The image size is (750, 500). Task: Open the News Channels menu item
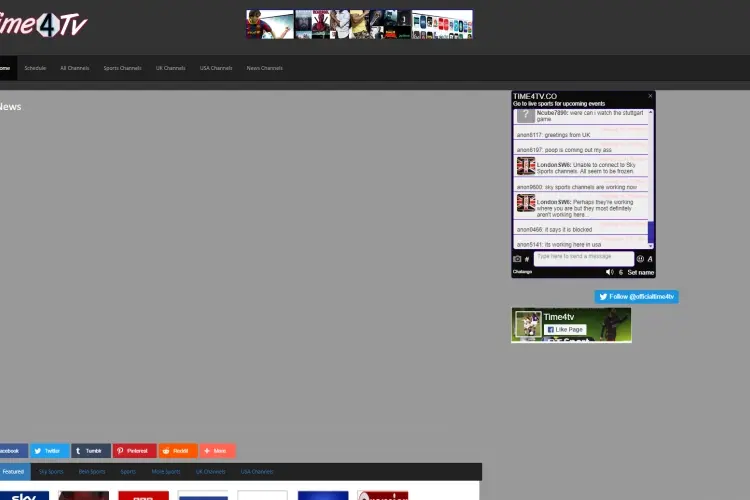pyautogui.click(x=265, y=68)
